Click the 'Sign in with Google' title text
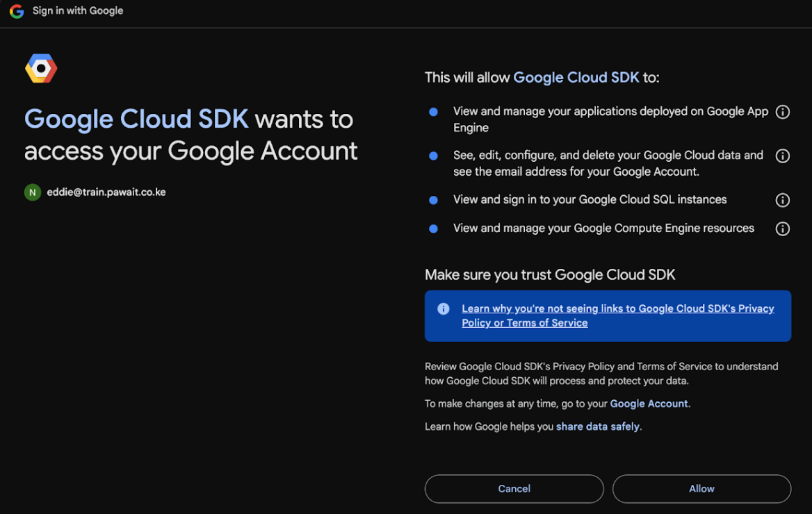Viewport: 812px width, 514px height. click(78, 11)
